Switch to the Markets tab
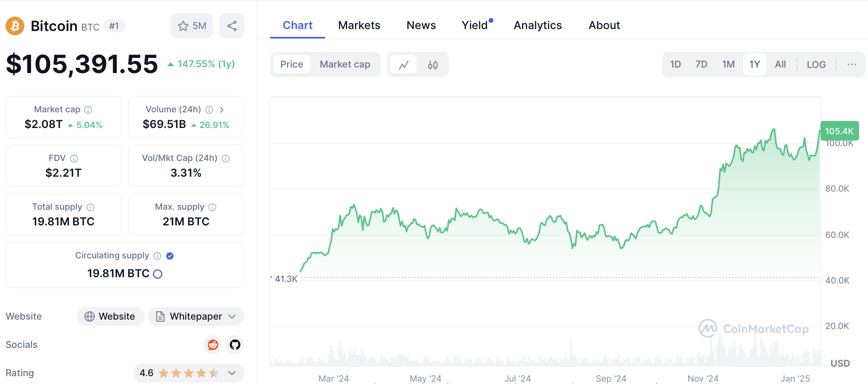Viewport: 868px width, 384px height. 359,26
